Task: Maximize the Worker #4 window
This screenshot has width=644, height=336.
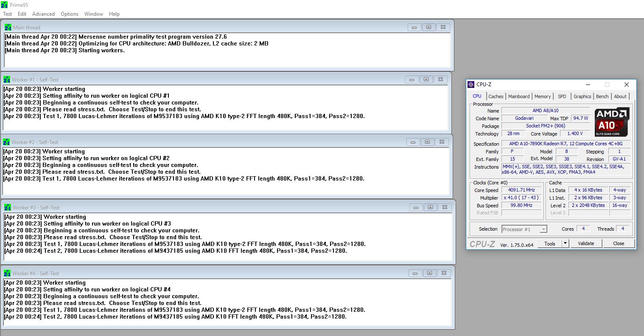Action: click(429, 273)
